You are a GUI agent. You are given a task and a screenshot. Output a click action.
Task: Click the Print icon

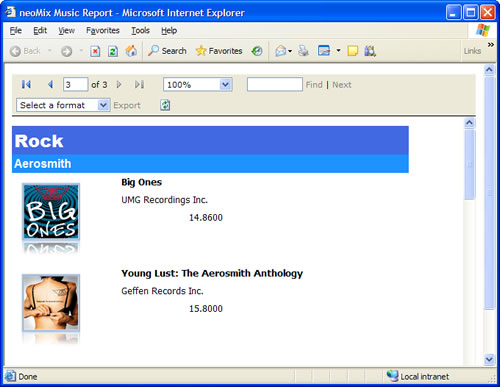click(x=303, y=51)
